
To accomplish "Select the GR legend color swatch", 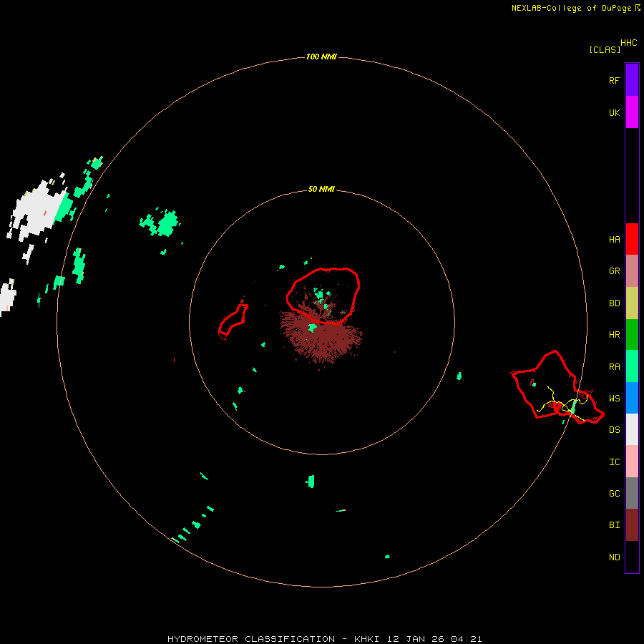I will pyautogui.click(x=632, y=271).
